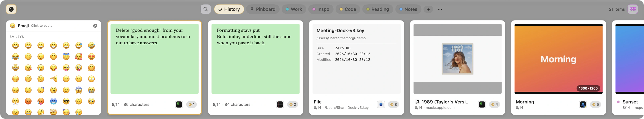Paste the rolling eyes emoji
The width and height of the screenshot is (644, 119).
[92, 79]
